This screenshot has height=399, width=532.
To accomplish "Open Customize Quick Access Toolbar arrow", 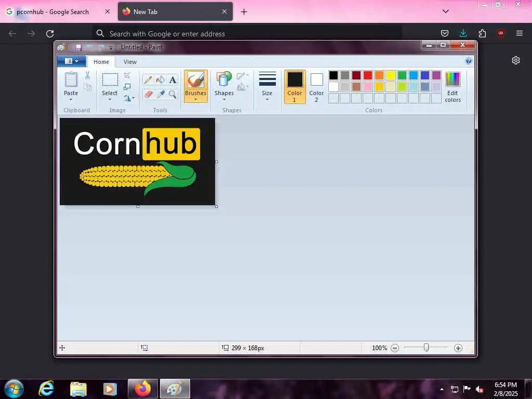I will (110, 48).
